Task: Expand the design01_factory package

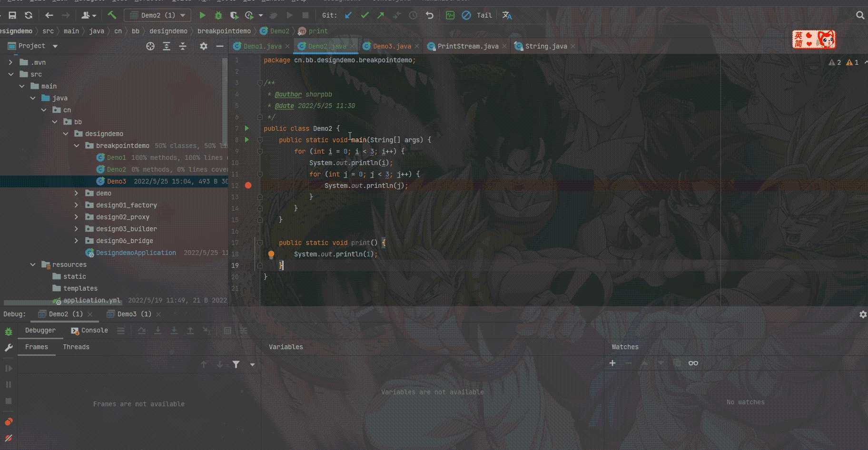Action: 76,205
